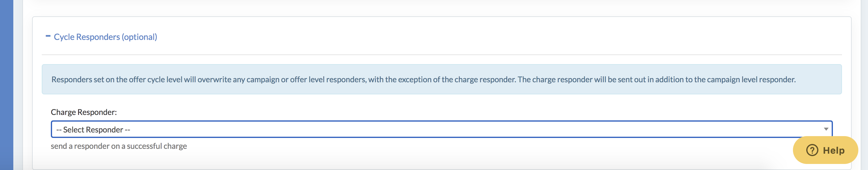
Task: Click the Select Responder dropdown arrow
Action: click(x=826, y=129)
